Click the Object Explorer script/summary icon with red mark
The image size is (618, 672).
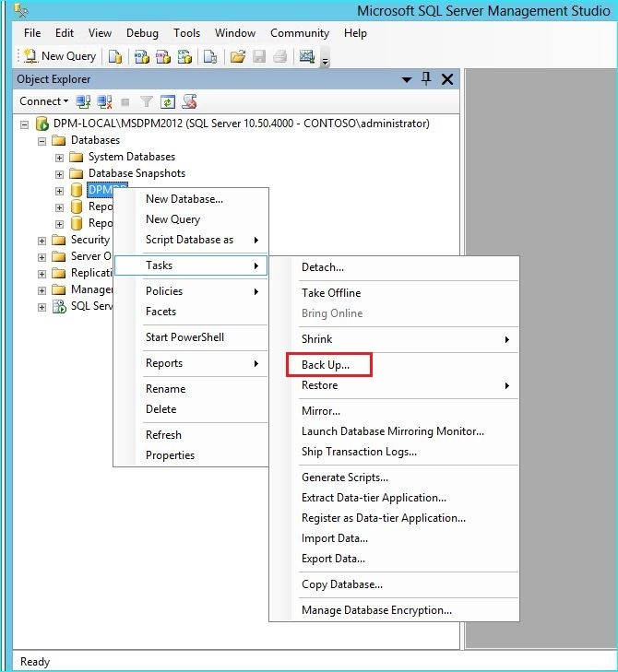tap(189, 101)
